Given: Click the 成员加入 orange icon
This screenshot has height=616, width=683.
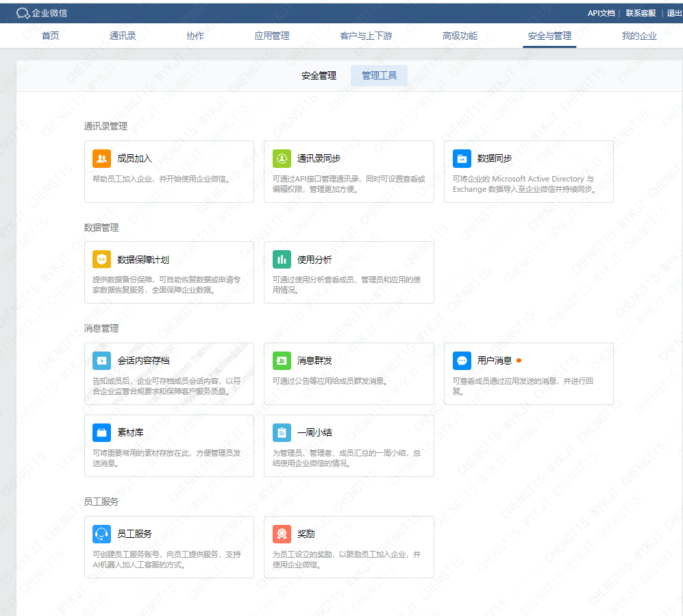Looking at the screenshot, I should [101, 158].
